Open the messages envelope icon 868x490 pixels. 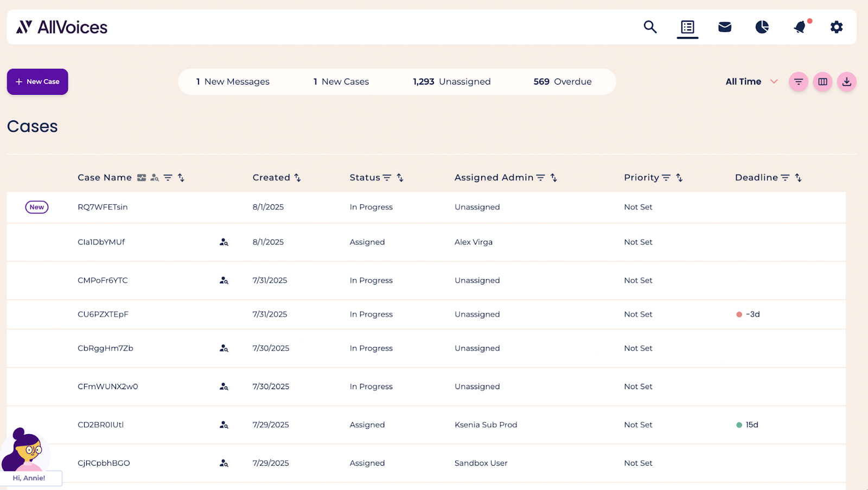[725, 27]
